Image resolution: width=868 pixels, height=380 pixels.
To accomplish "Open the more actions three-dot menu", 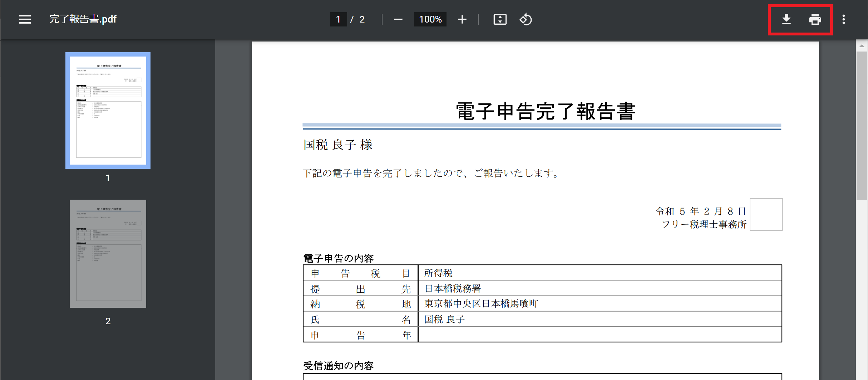I will [x=843, y=19].
